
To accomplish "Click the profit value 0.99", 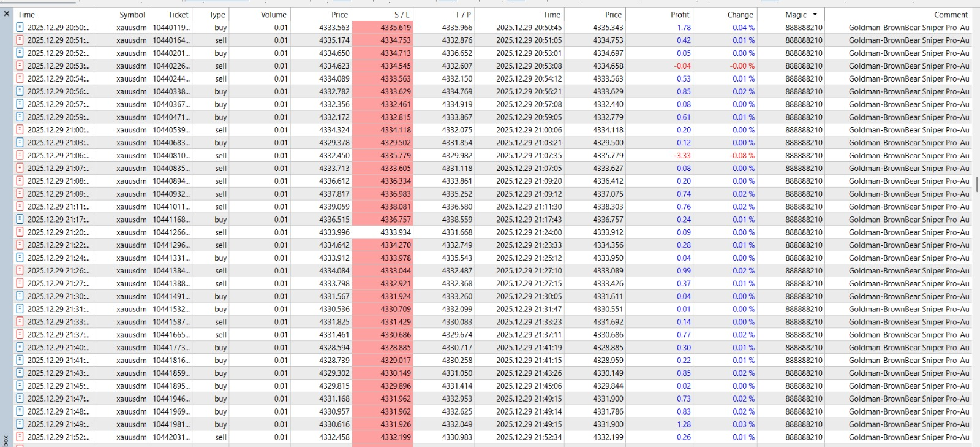I will click(684, 271).
